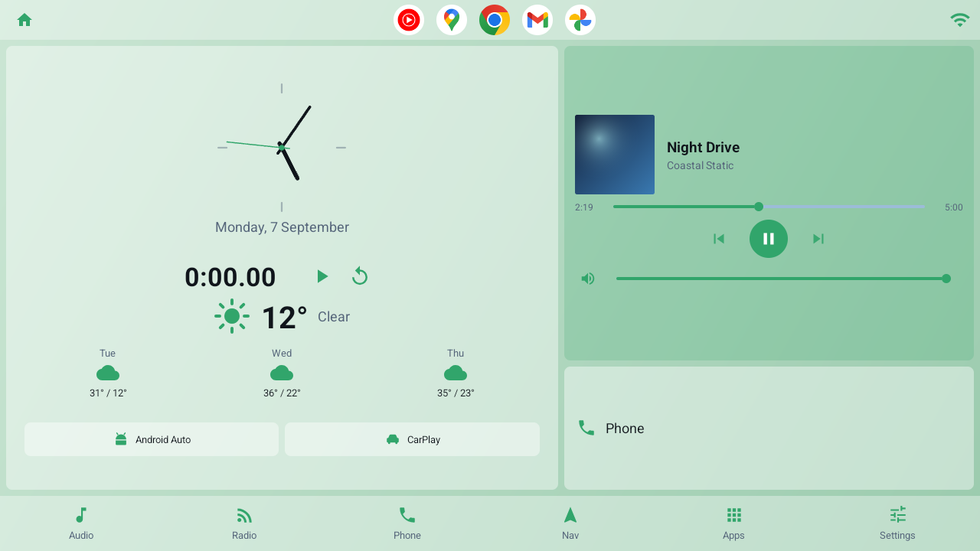Open the Nav tab
Image resolution: width=980 pixels, height=551 pixels.
coord(570,523)
